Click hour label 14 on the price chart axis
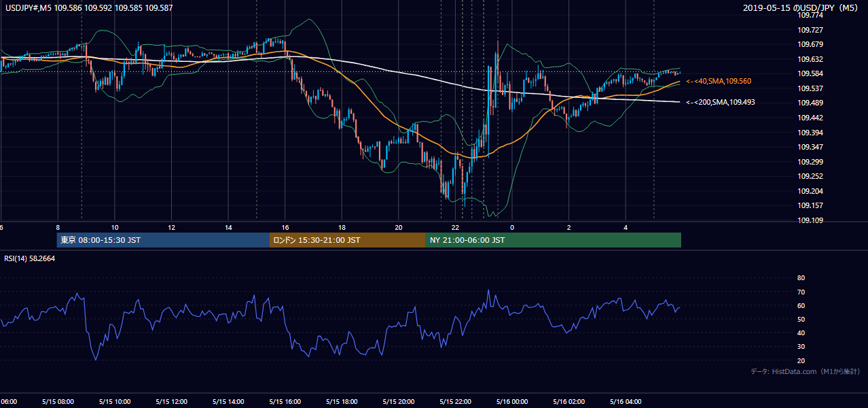Viewport: 868px width, 408px height. click(229, 228)
